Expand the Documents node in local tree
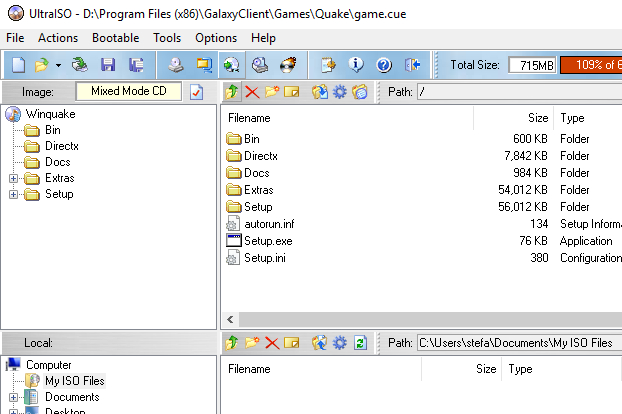The image size is (622, 414). (13, 397)
